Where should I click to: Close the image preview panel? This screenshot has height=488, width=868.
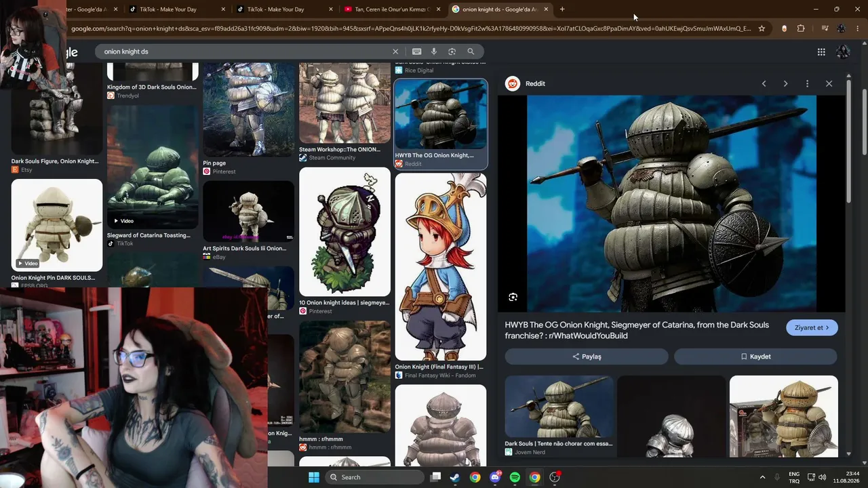point(829,83)
